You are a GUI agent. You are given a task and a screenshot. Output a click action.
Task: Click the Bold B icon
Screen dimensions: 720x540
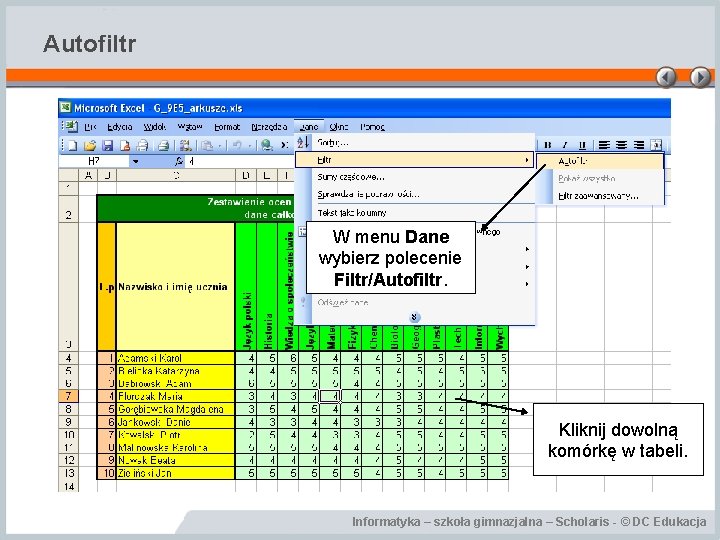pos(547,145)
